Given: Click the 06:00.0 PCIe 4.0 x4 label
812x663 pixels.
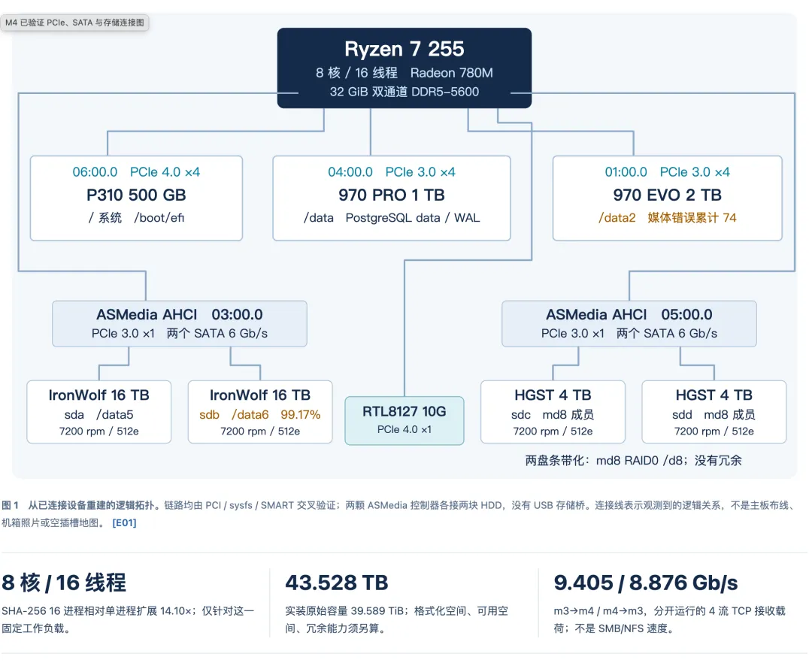Looking at the screenshot, I should click(x=136, y=172).
